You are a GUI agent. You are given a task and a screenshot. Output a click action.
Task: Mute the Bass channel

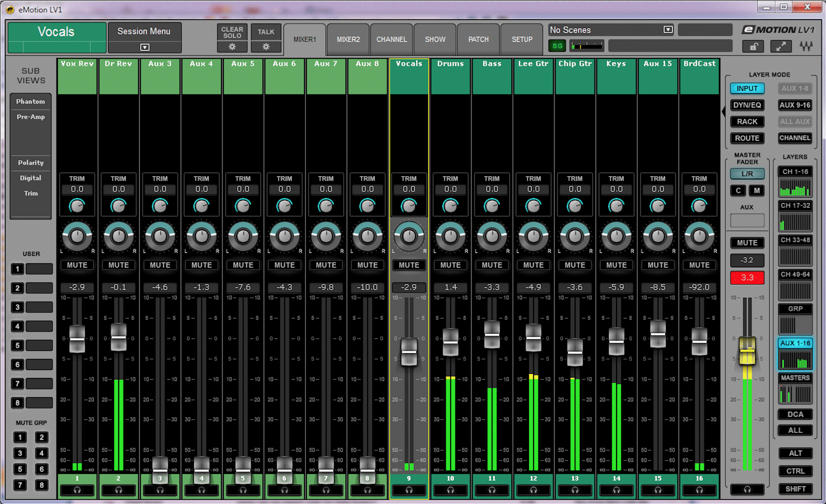pos(492,265)
